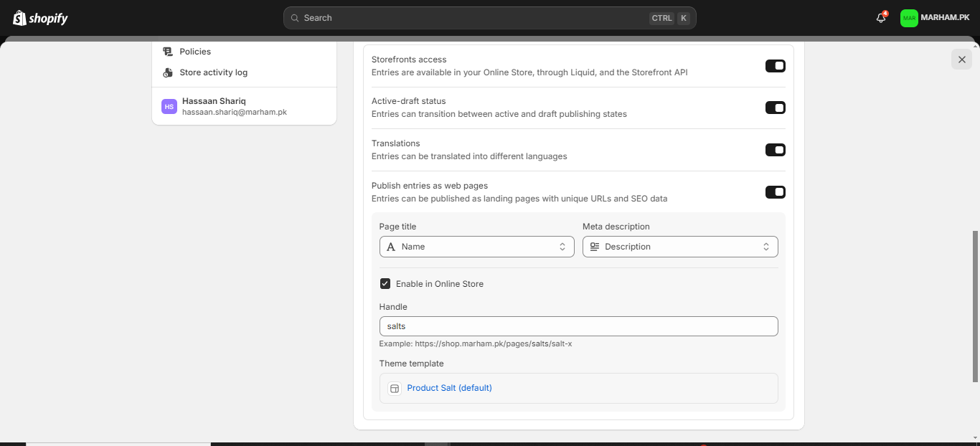
Task: Turn off Translations toggle
Action: pos(775,150)
